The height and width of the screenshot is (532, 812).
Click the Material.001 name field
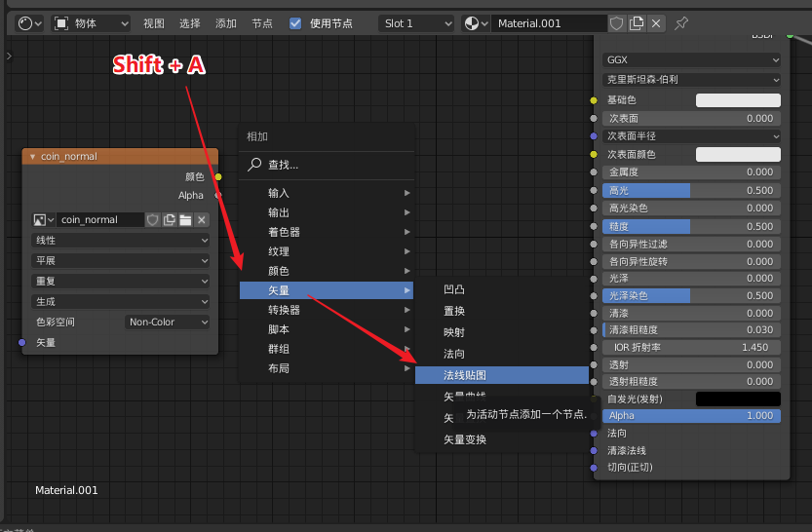[x=549, y=23]
